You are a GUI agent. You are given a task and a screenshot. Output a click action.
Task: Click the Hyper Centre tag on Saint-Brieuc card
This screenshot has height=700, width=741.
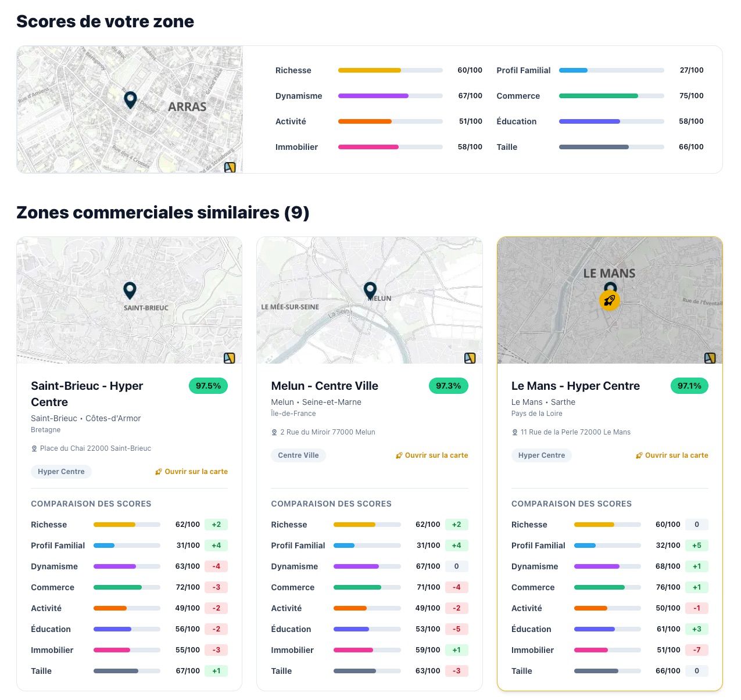[61, 472]
